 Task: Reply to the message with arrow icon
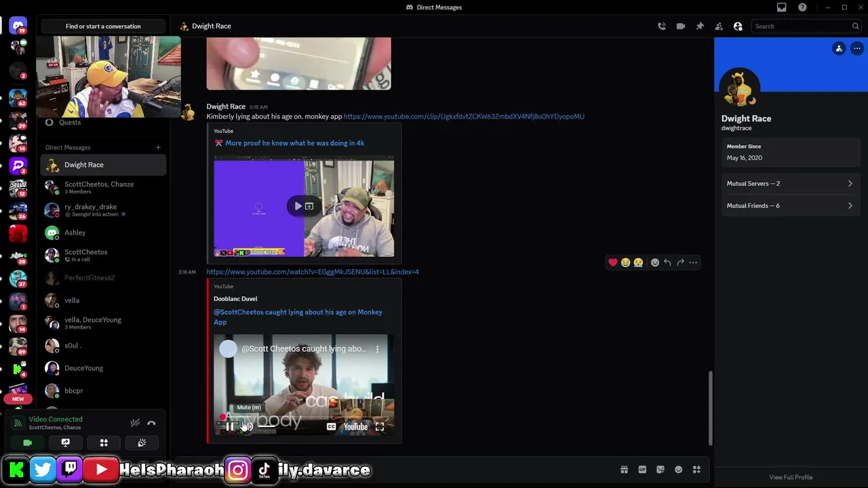pyautogui.click(x=667, y=262)
